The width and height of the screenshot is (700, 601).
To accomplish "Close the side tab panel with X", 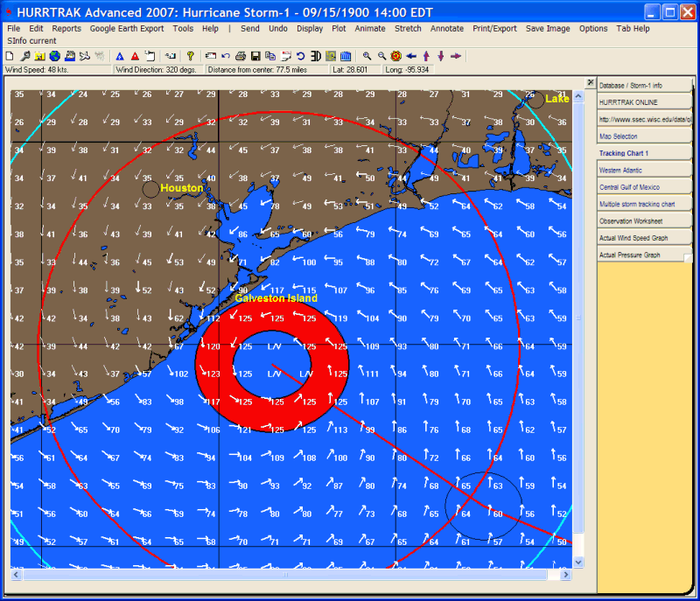I will pyautogui.click(x=590, y=82).
